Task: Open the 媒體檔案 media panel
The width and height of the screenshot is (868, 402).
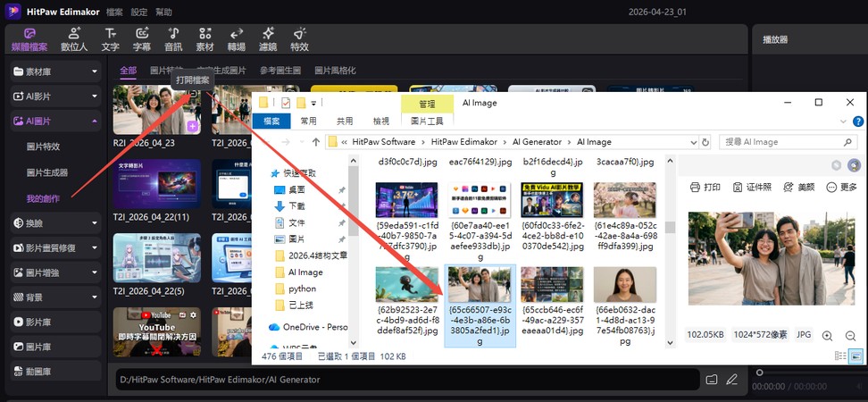Action: [29, 40]
